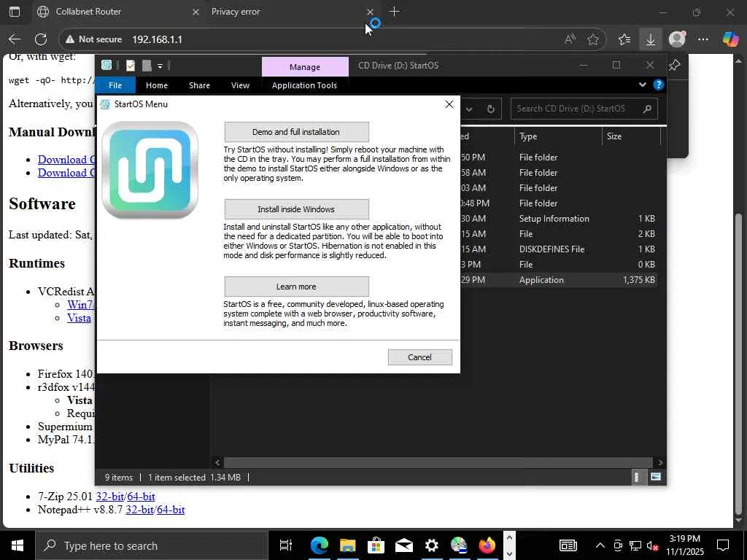
Task: Open Home tab in Explorer ribbon
Action: (x=157, y=85)
